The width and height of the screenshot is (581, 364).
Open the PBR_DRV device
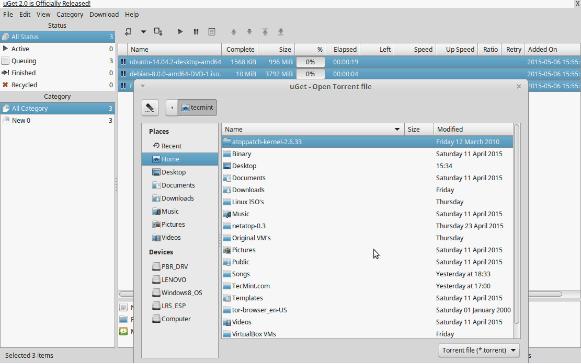click(180, 266)
